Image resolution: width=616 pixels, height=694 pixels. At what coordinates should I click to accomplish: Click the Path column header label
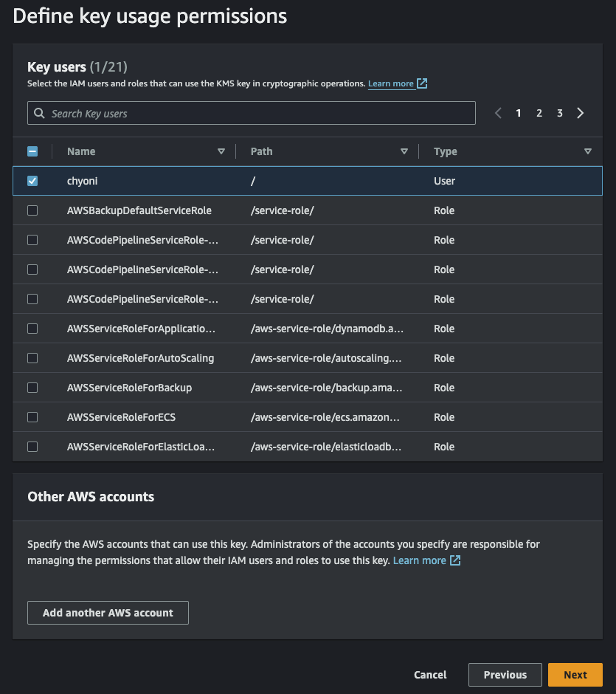(x=261, y=151)
